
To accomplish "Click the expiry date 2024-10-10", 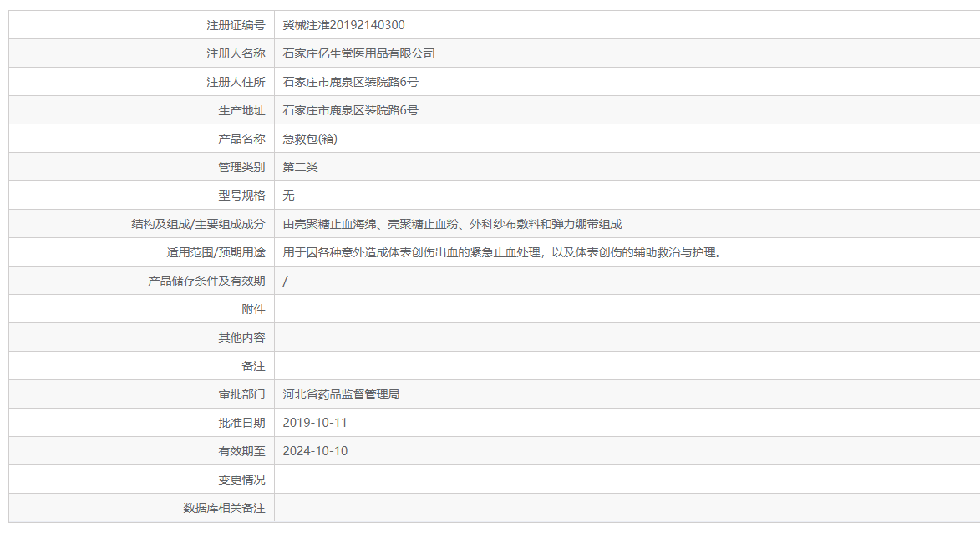I will tap(315, 451).
